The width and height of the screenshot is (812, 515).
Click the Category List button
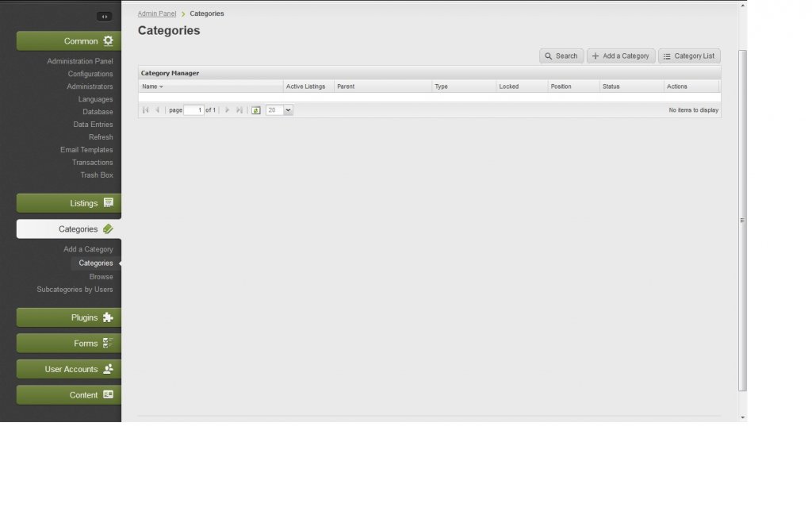click(689, 56)
